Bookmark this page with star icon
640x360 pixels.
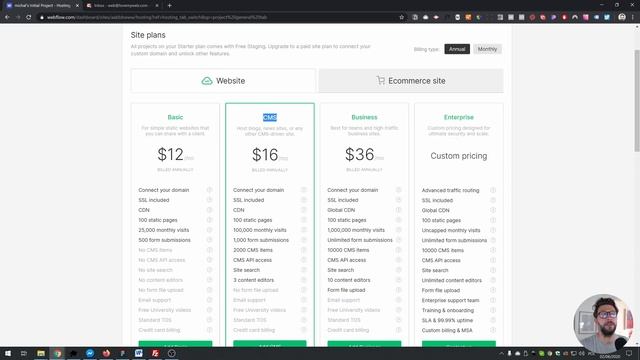tap(402, 17)
